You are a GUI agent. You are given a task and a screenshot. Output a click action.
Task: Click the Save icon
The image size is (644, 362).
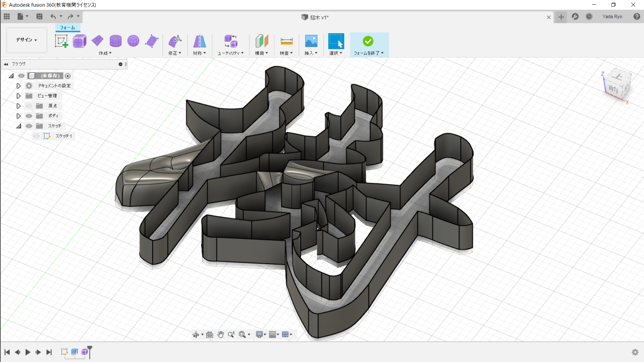coord(39,16)
